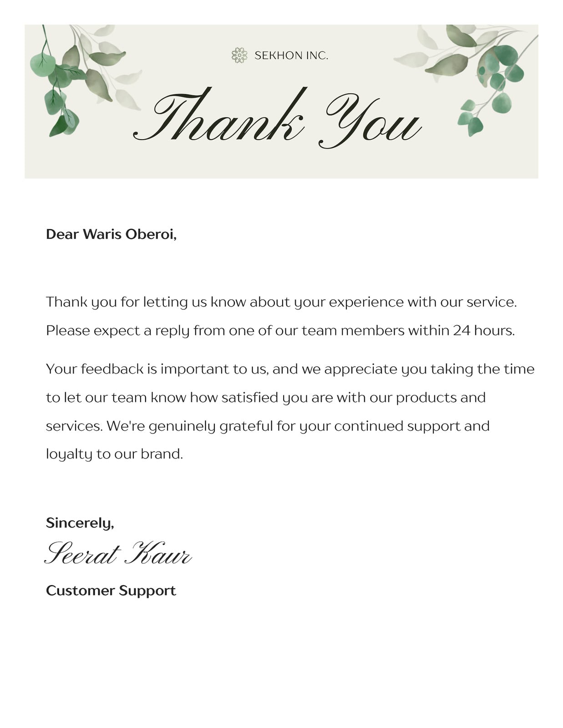
Task: Select the paragraph starting Your feedback is important
Action: (290, 411)
